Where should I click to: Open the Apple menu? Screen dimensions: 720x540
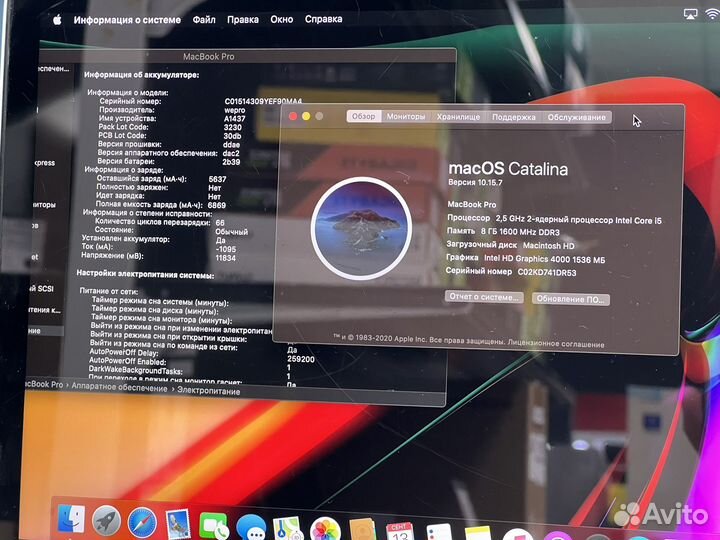pyautogui.click(x=57, y=20)
